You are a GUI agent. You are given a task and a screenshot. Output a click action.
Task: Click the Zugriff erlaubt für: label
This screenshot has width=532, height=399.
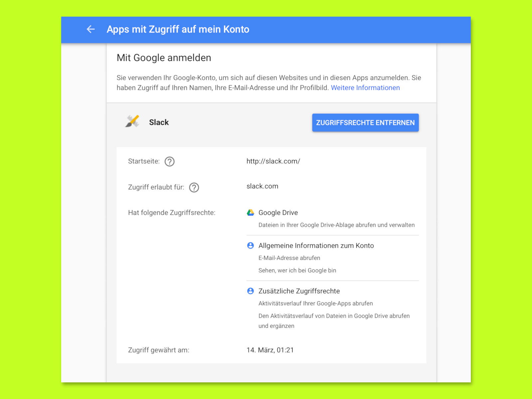[156, 187]
